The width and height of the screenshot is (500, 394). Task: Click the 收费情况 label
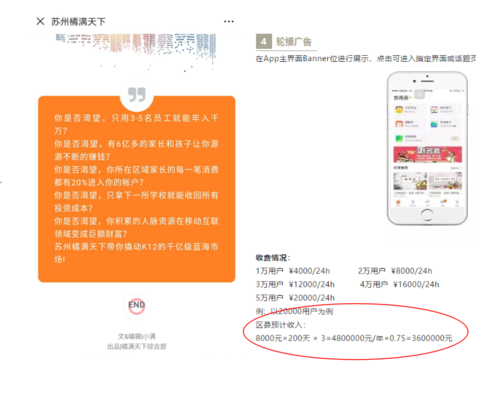273,258
